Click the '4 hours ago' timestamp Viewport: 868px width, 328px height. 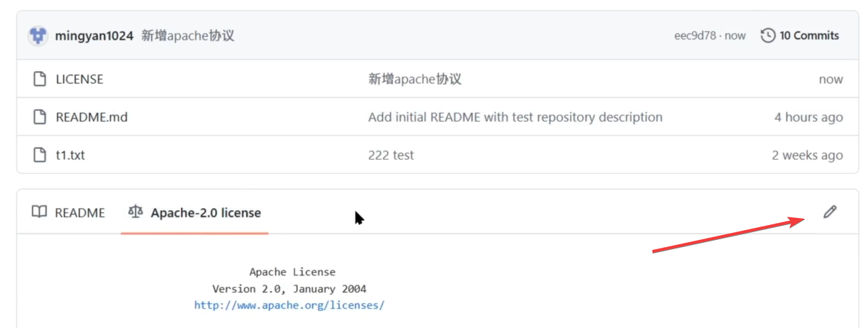(x=808, y=117)
